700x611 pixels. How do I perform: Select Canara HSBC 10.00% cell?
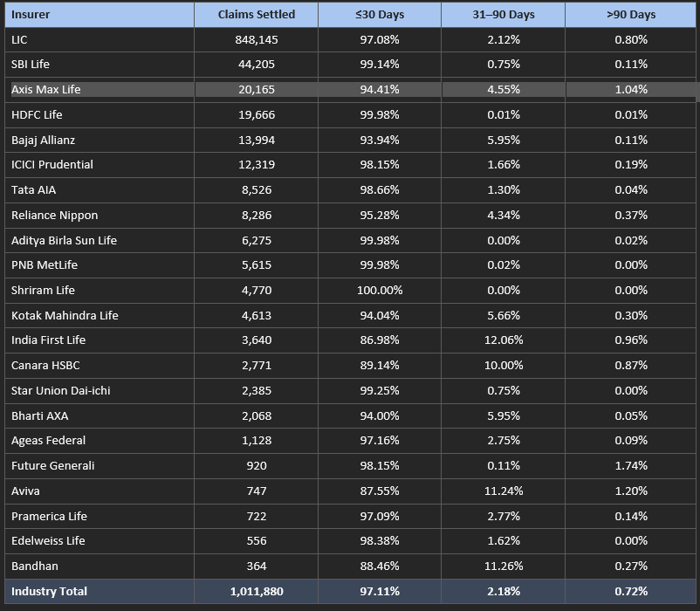503,366
